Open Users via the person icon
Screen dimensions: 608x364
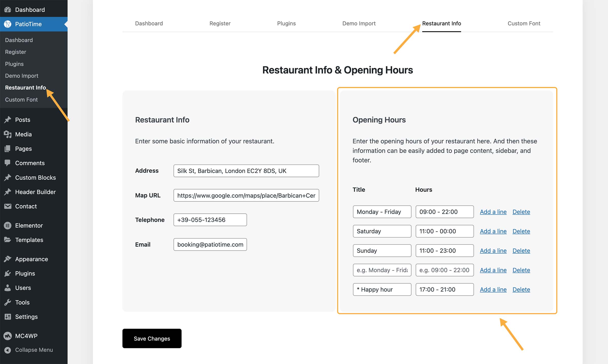(8, 288)
